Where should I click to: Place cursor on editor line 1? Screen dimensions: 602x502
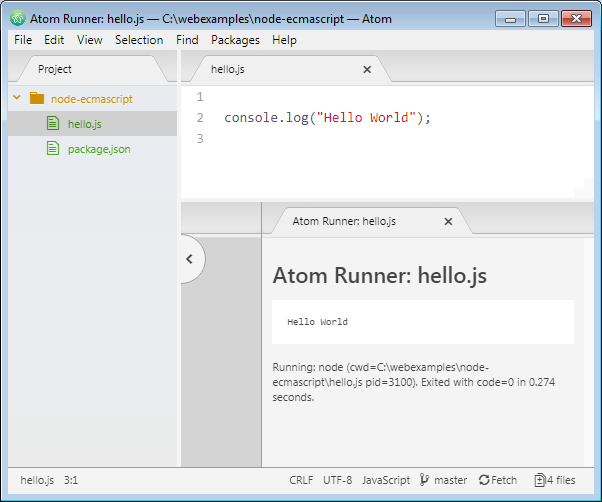pyautogui.click(x=387, y=97)
